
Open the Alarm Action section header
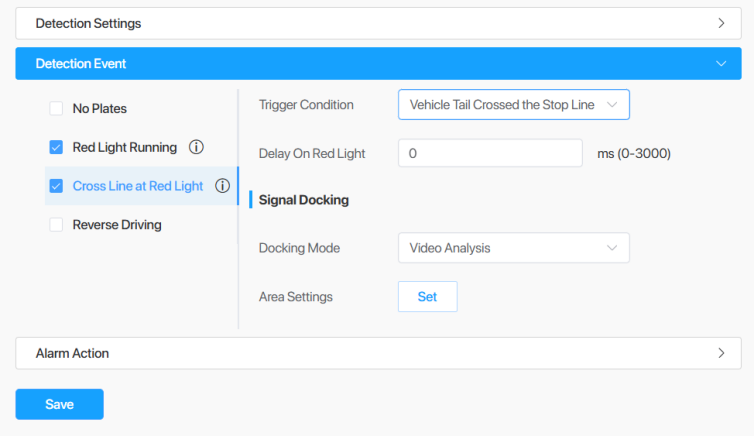(378, 353)
